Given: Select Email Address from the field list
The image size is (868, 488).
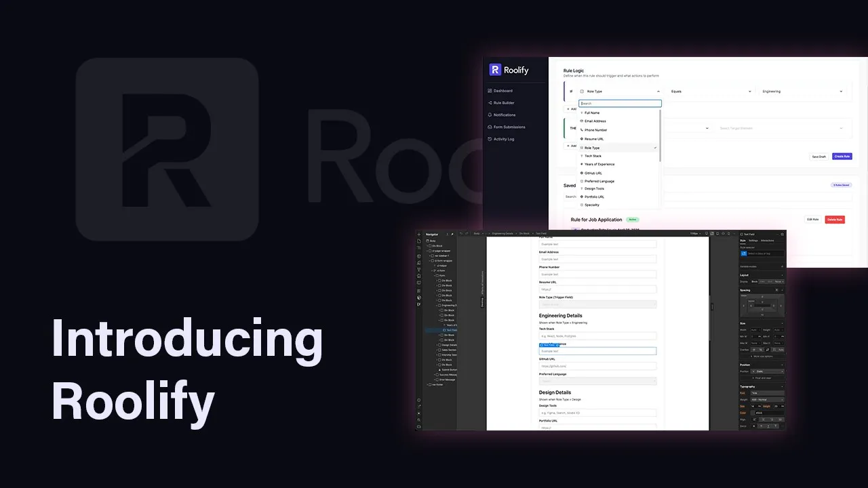Looking at the screenshot, I should tap(618, 121).
